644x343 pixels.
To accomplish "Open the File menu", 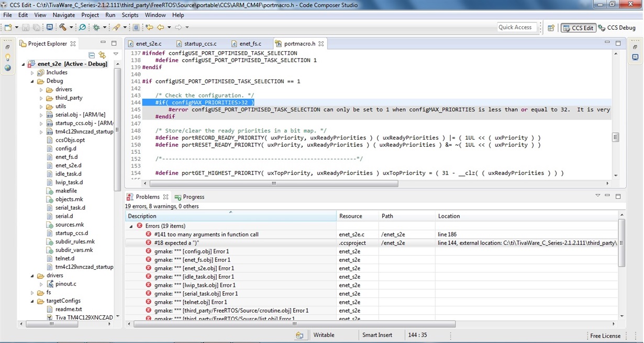I will click(8, 15).
